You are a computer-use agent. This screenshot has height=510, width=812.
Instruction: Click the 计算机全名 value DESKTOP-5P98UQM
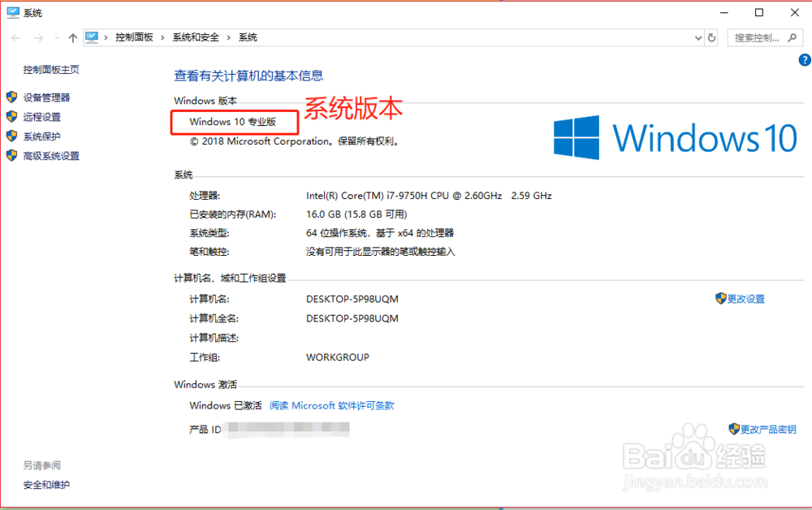pyautogui.click(x=352, y=318)
